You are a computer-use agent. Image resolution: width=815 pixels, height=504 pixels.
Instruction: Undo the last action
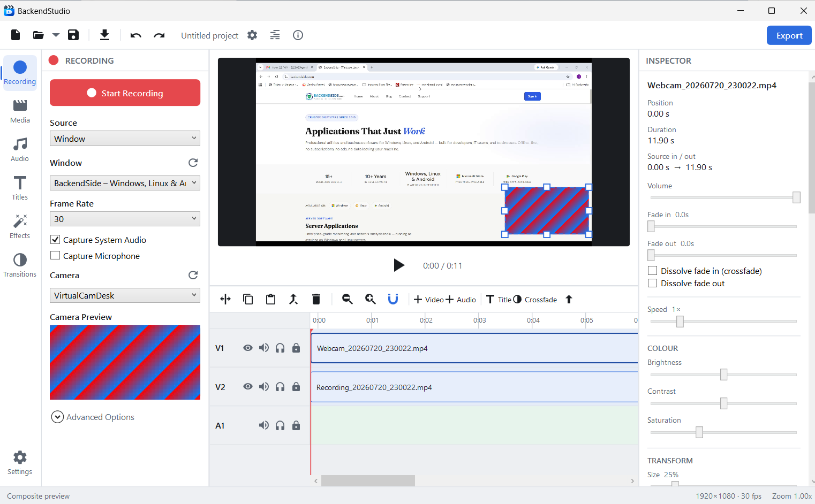(135, 35)
